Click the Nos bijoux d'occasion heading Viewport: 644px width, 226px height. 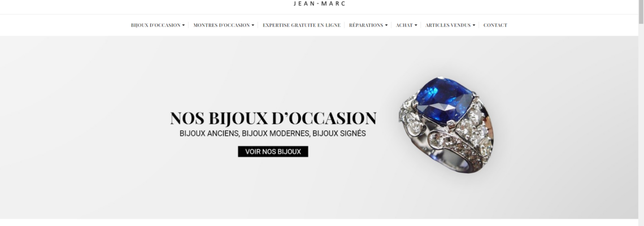pyautogui.click(x=273, y=118)
